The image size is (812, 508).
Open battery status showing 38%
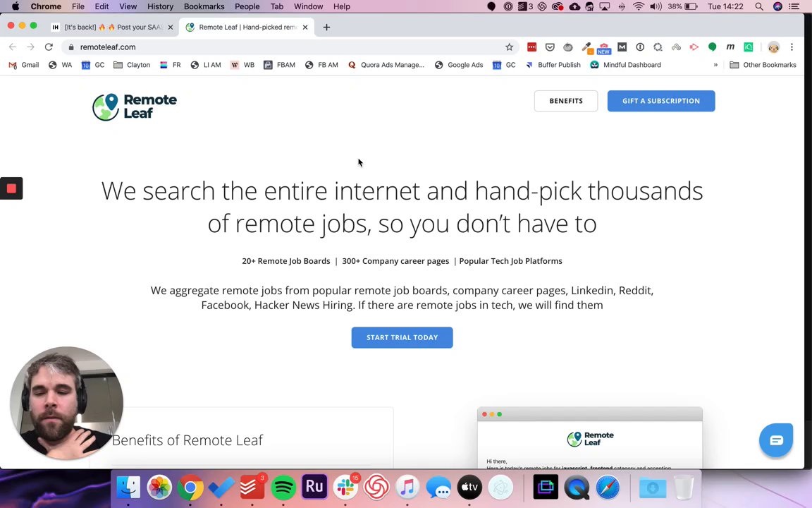pyautogui.click(x=682, y=7)
